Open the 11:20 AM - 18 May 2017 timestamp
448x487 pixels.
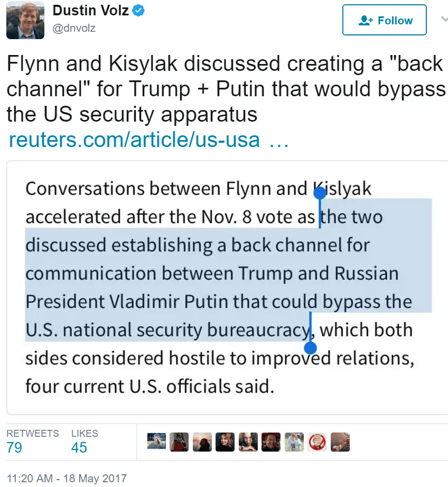pyautogui.click(x=67, y=479)
